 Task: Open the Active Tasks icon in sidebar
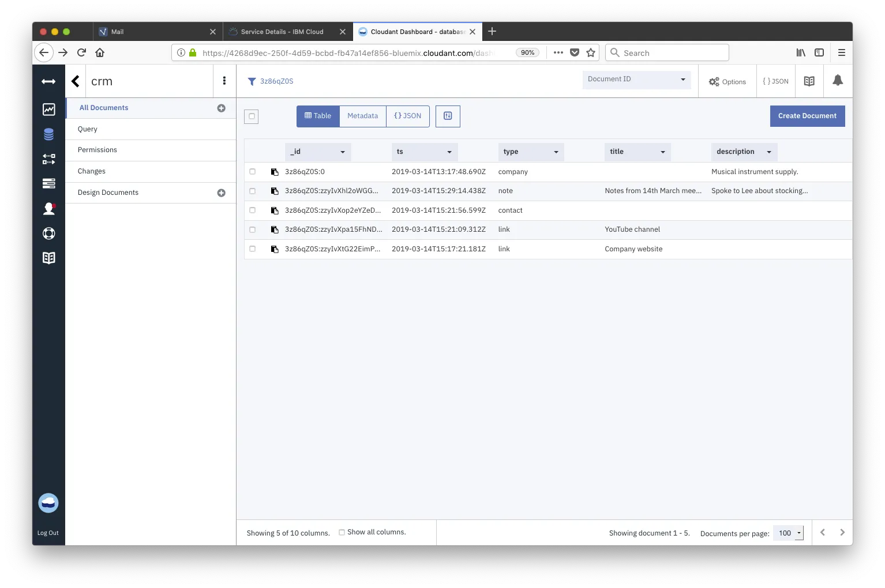coord(49,183)
